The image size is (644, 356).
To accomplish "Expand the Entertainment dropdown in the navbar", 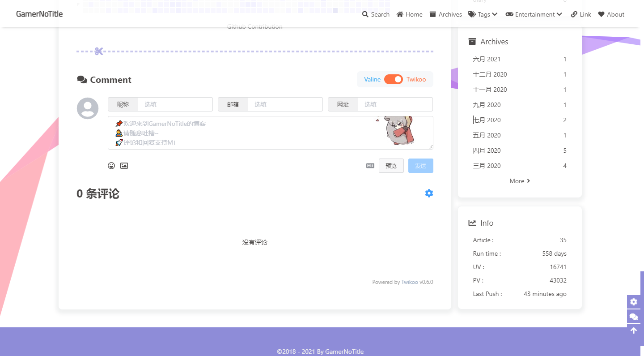I will [x=534, y=14].
